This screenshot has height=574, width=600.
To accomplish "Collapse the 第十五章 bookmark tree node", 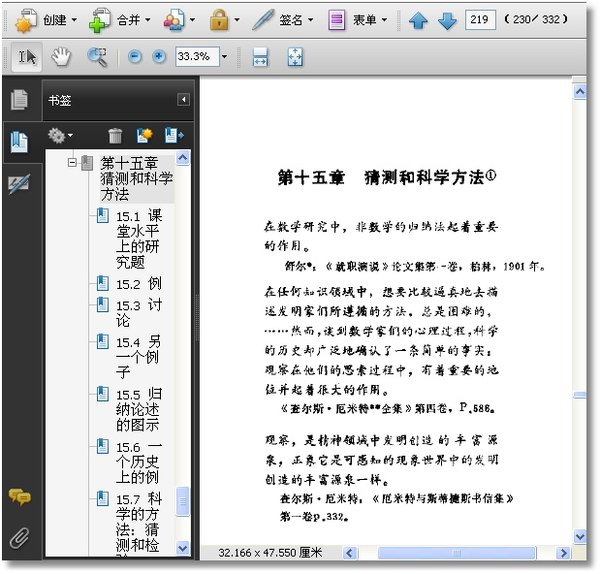I will point(72,162).
